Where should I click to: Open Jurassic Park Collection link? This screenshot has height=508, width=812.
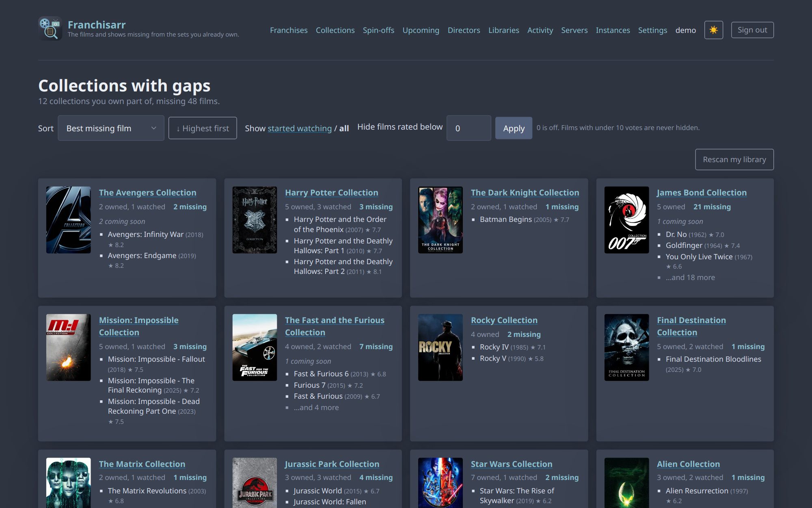click(332, 464)
